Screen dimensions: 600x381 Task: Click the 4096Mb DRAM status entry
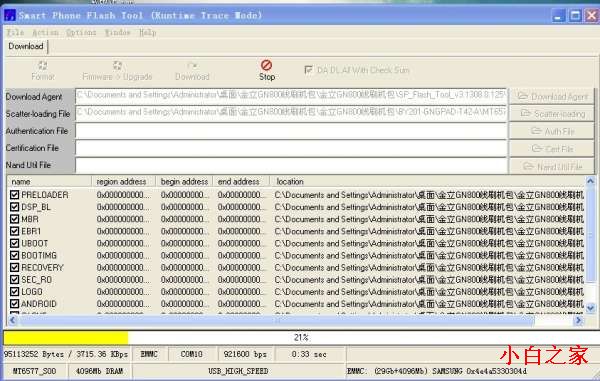pos(99,371)
